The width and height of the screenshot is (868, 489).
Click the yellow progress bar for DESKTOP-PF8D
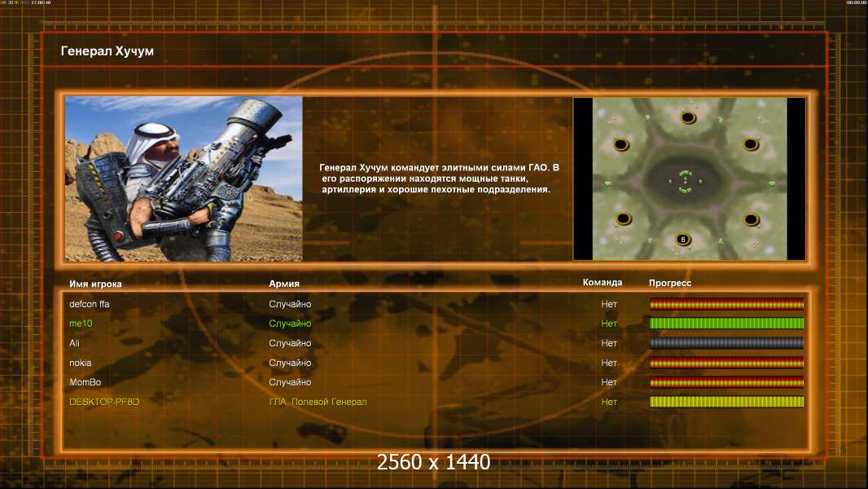click(x=726, y=402)
